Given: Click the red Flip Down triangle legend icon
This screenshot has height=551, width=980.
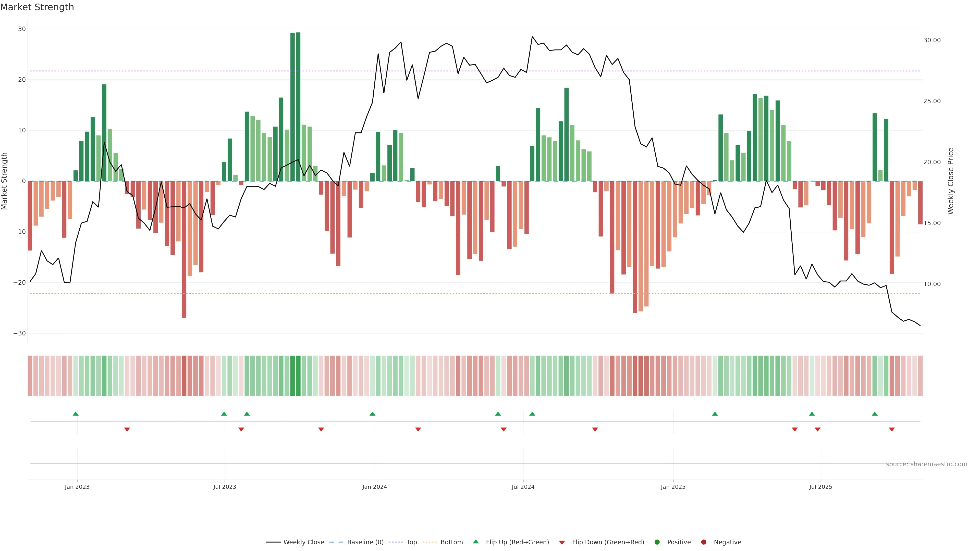Looking at the screenshot, I should [562, 543].
